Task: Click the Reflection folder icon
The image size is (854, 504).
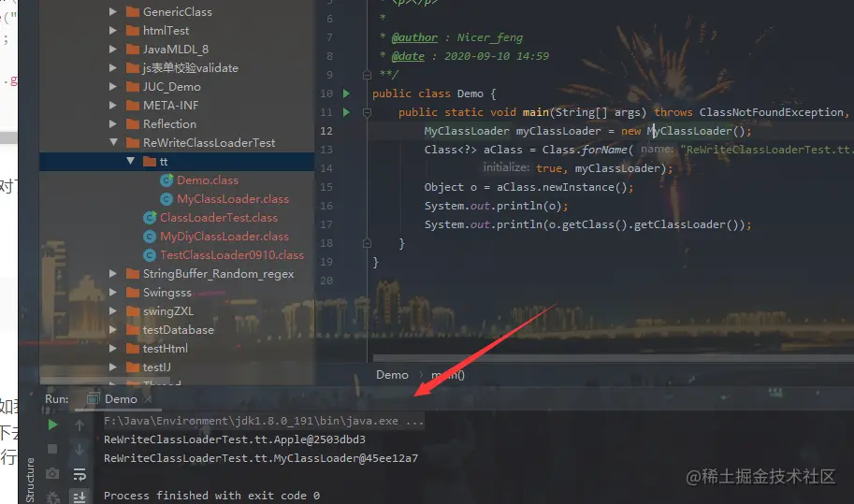Action: tap(132, 124)
